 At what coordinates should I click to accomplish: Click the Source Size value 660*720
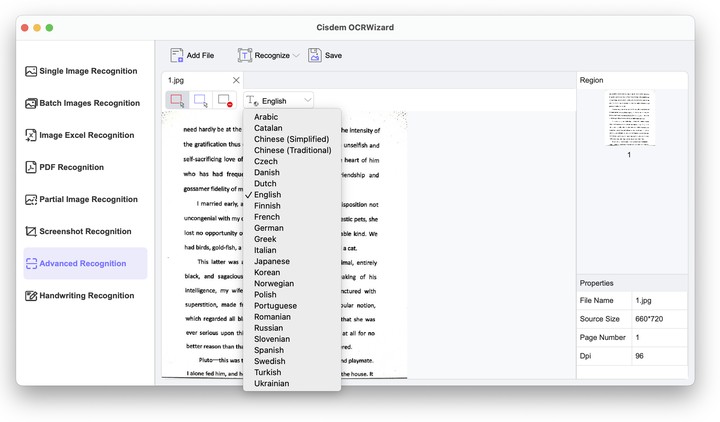(649, 319)
